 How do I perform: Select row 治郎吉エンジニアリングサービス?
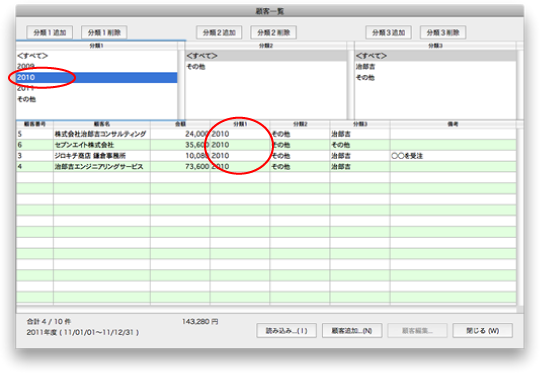click(266, 167)
